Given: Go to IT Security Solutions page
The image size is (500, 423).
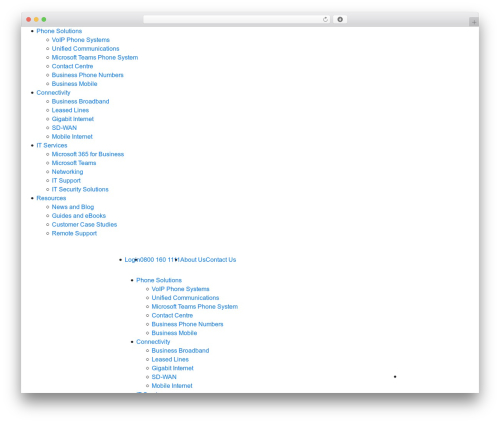Looking at the screenshot, I should (80, 189).
